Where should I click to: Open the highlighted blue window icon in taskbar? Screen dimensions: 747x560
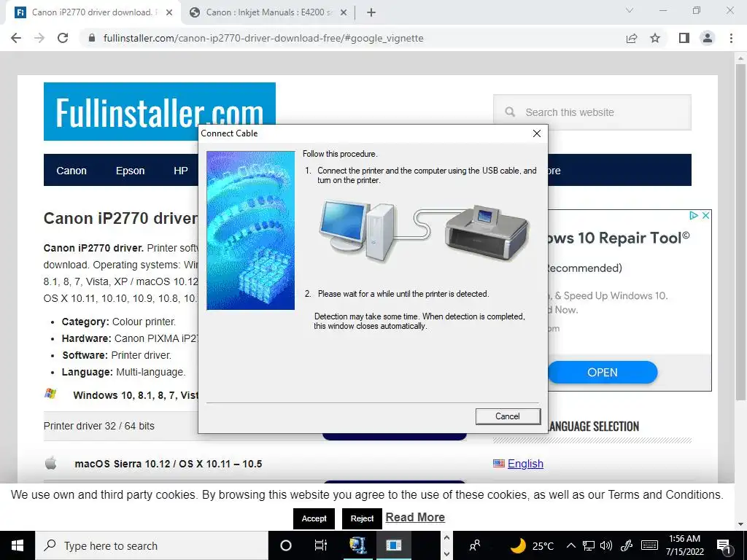pyautogui.click(x=393, y=545)
